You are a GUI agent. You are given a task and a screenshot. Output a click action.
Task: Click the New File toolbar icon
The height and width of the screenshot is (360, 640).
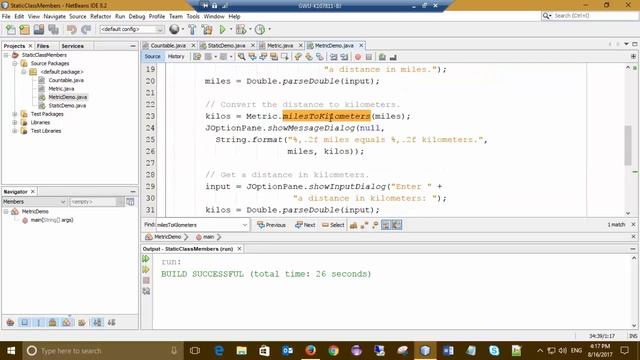pos(11,29)
